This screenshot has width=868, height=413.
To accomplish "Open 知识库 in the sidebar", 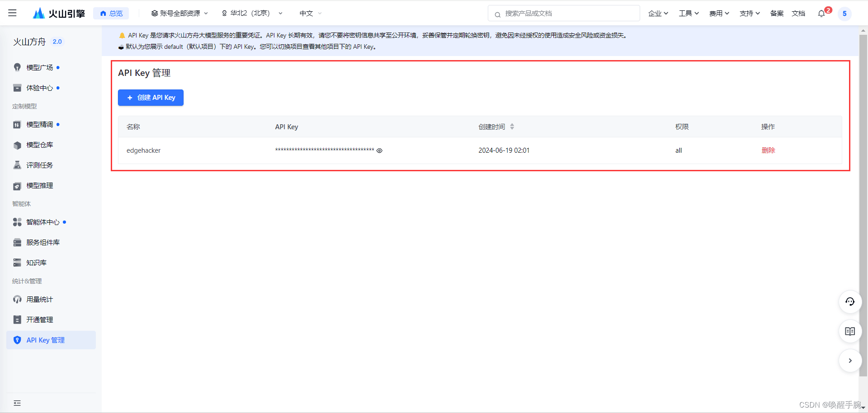I will click(36, 263).
